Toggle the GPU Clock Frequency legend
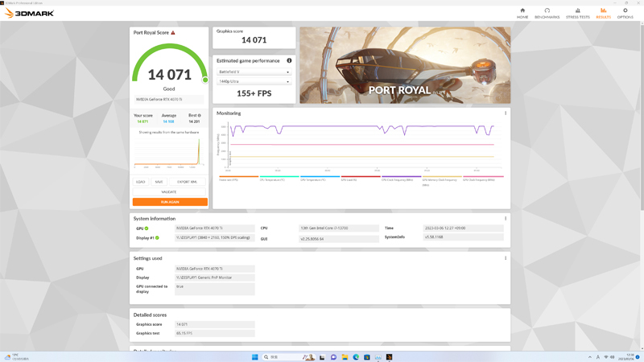644x362 pixels. point(483,178)
